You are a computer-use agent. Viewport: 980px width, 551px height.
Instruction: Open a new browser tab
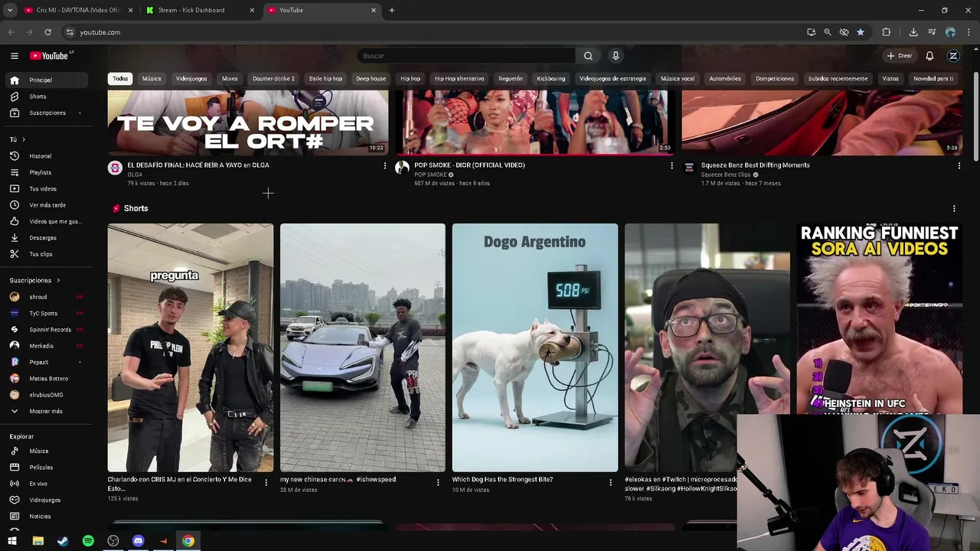(x=392, y=10)
